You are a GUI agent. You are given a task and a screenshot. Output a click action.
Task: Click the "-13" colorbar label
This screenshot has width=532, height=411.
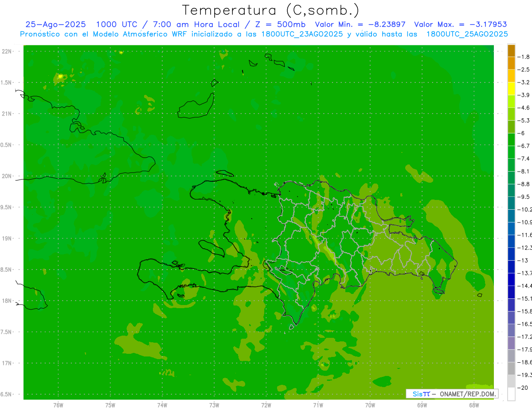coord(522,260)
